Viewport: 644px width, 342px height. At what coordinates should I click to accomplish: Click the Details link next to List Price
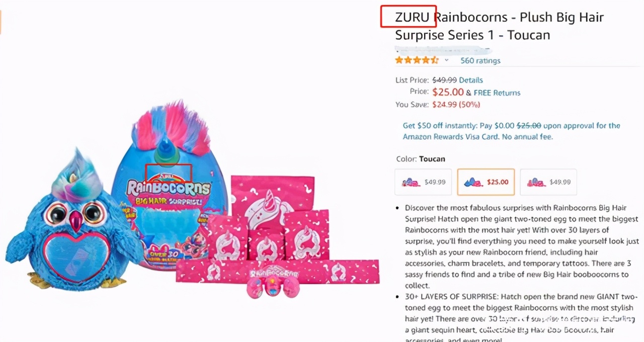[470, 80]
